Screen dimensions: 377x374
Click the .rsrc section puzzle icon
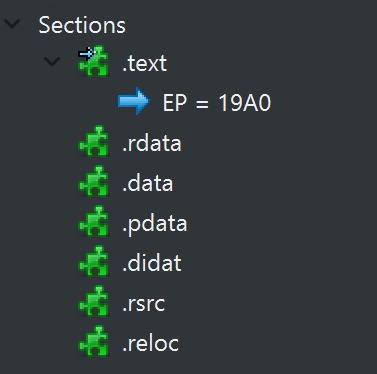click(x=94, y=301)
